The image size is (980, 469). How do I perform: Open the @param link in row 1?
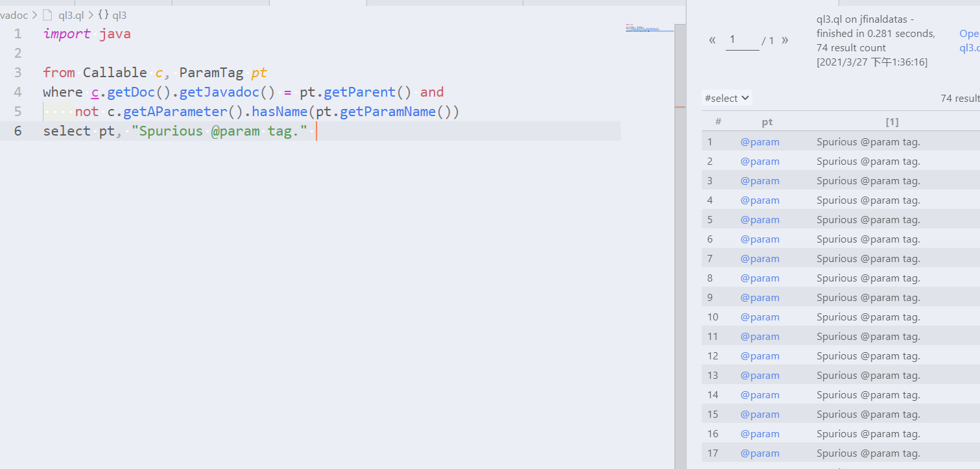click(x=760, y=142)
